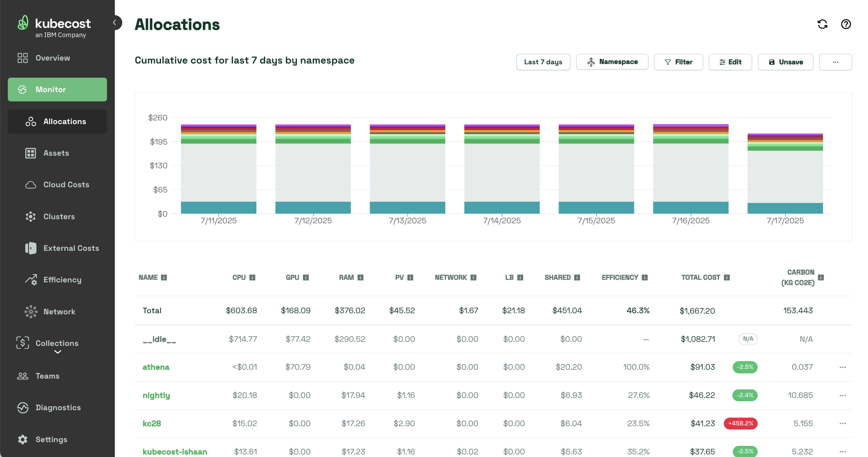Click the teal bar segment for 7/14/2025
The width and height of the screenshot is (868, 457).
502,207
